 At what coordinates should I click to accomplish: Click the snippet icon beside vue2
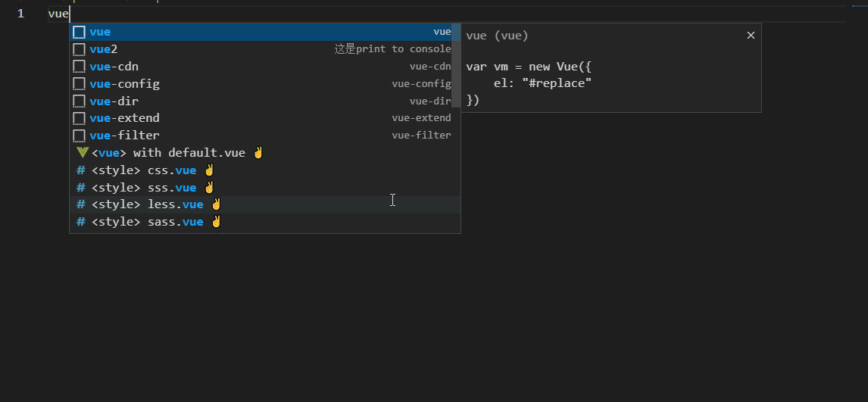pos(79,49)
